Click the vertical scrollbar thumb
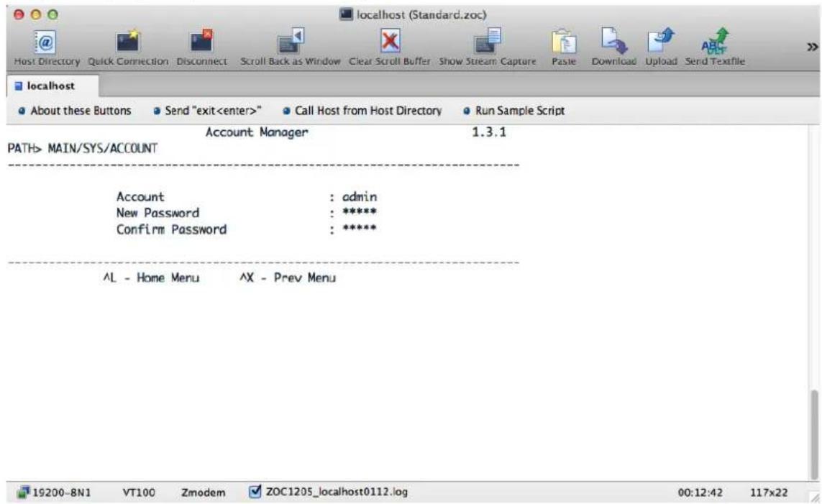Screen dimensions: 822x504 pyautogui.click(x=814, y=434)
